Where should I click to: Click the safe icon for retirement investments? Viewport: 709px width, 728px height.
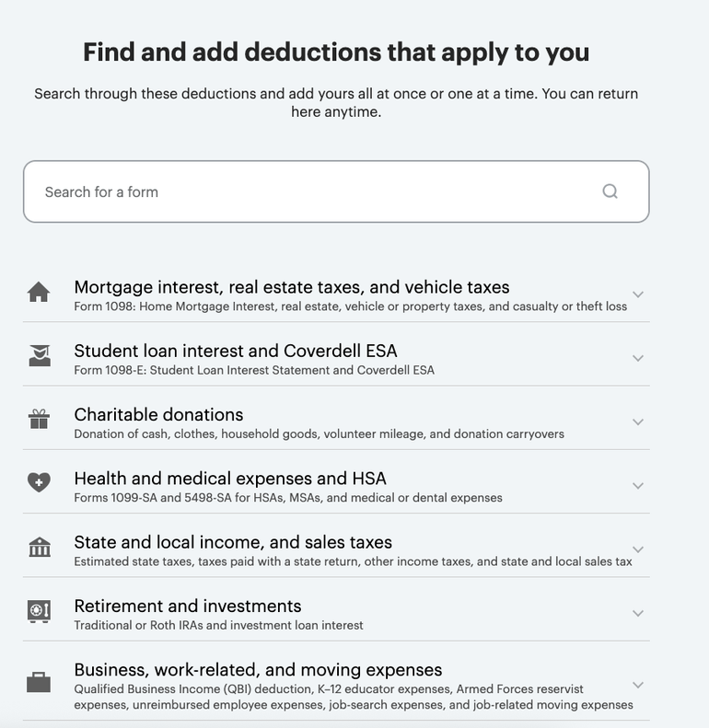pos(39,611)
